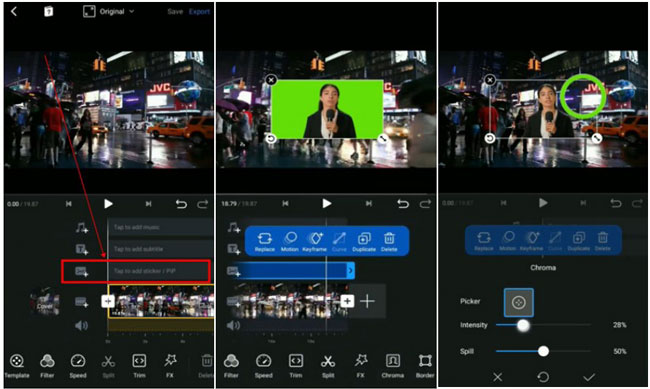
Task: Cancel chroma settings with the X icon
Action: coord(497,377)
